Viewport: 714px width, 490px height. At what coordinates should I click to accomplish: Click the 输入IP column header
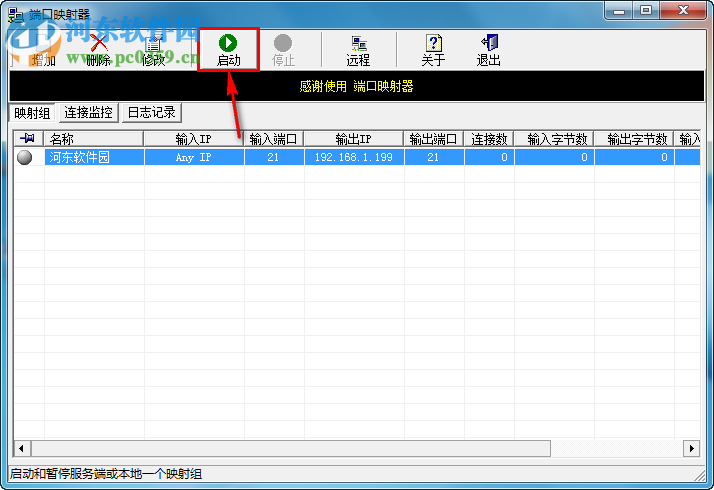194,138
